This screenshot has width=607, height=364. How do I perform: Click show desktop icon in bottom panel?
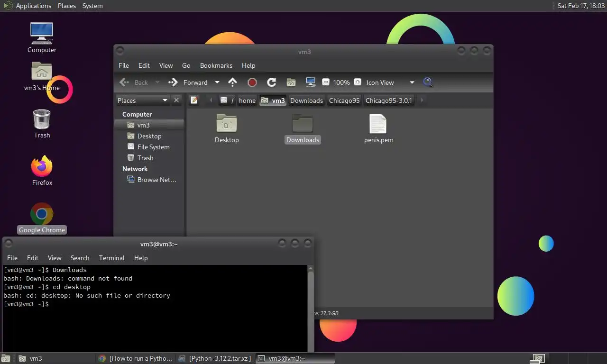tap(6, 358)
